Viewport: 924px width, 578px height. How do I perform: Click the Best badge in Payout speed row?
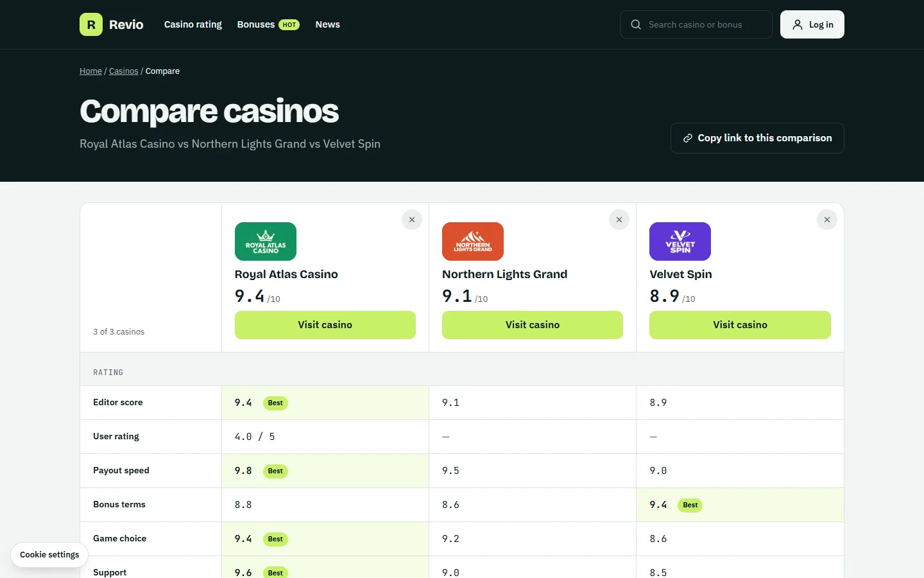tap(275, 471)
